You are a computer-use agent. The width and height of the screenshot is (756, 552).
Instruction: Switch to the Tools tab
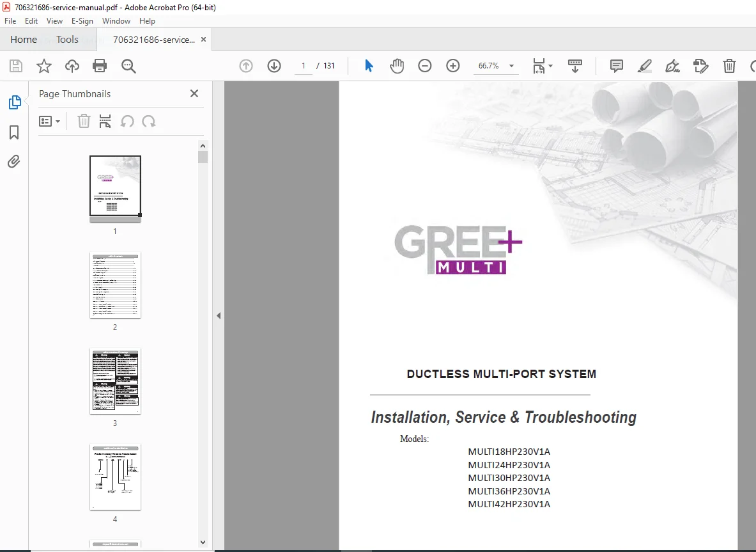pyautogui.click(x=67, y=40)
